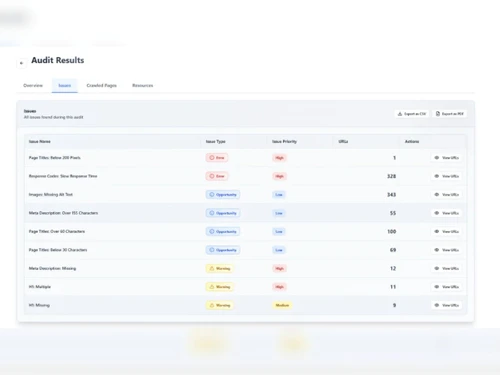Click the Error badge in Slow Response Time row
This screenshot has width=500, height=375.
[217, 176]
